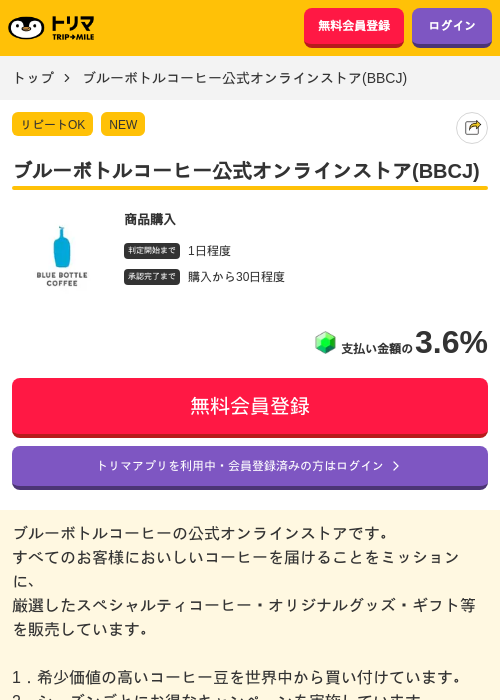This screenshot has width=500, height=700.
Task: Click the Trima penguin logo
Action: [x=51, y=28]
